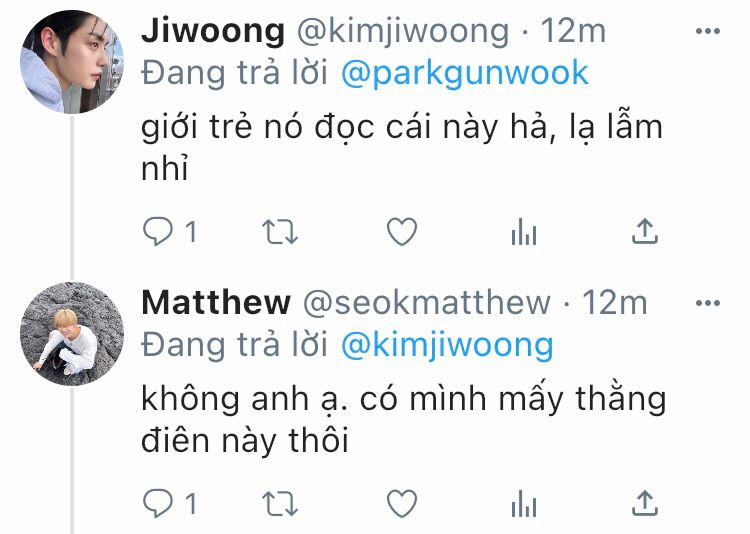The height and width of the screenshot is (534, 750).
Task: Open the @seokmatthew handle
Action: (427, 303)
